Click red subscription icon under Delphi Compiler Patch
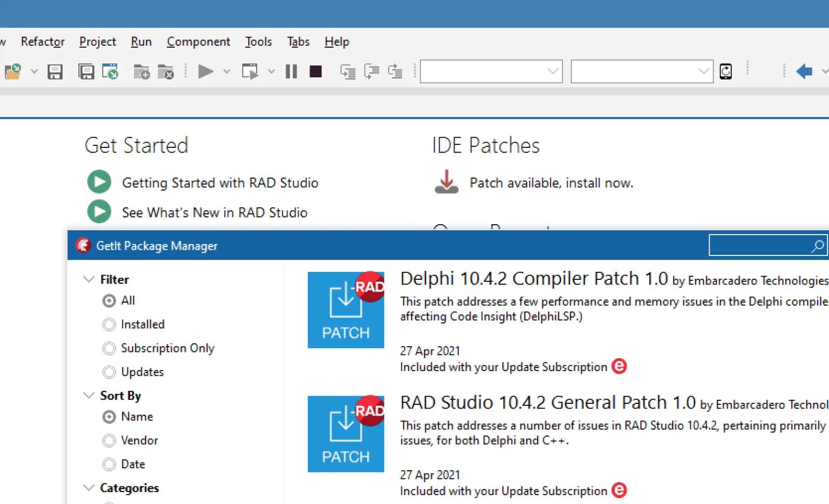 (x=619, y=366)
